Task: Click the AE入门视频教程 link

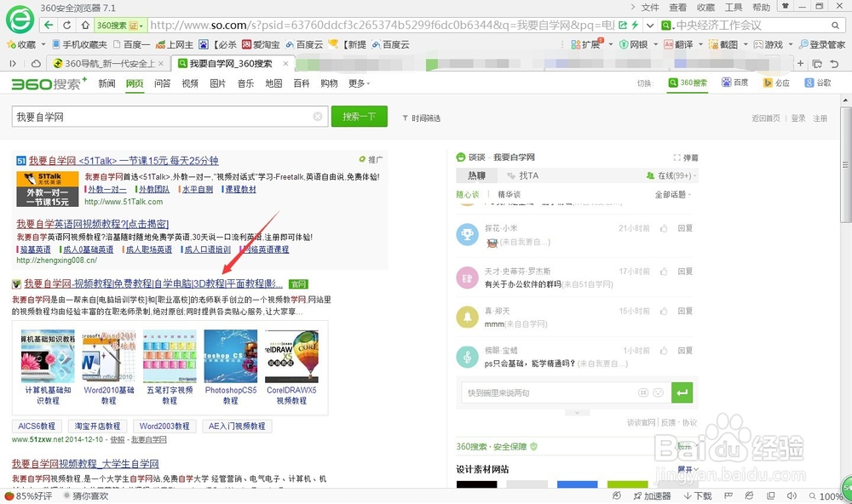Action: pos(237,427)
